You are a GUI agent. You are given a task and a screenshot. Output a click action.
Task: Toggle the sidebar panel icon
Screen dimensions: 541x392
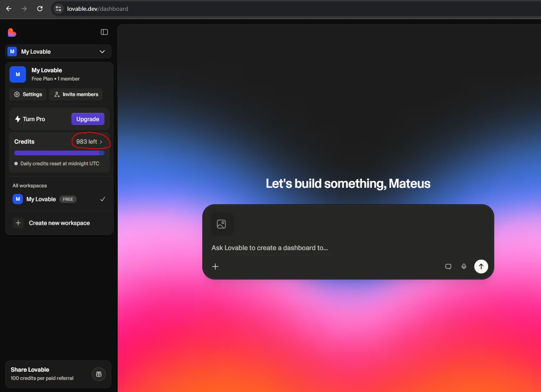point(104,32)
